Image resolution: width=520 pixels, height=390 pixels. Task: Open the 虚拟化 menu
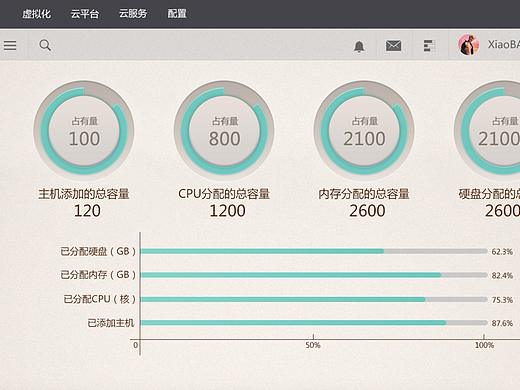[x=36, y=14]
